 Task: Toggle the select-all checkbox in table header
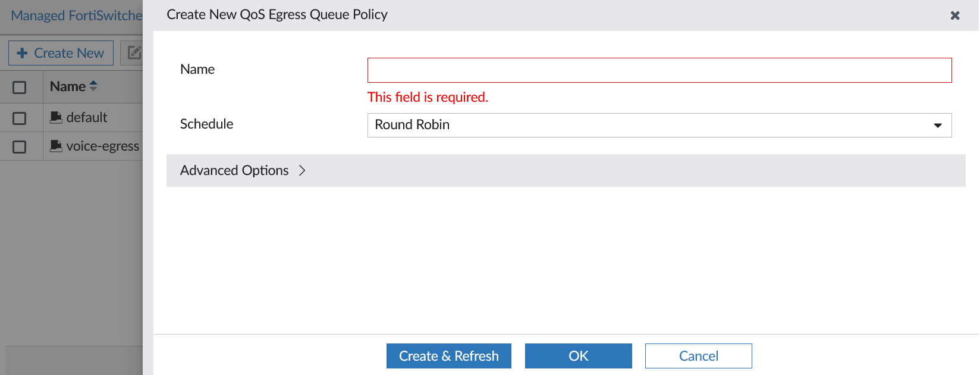20,87
